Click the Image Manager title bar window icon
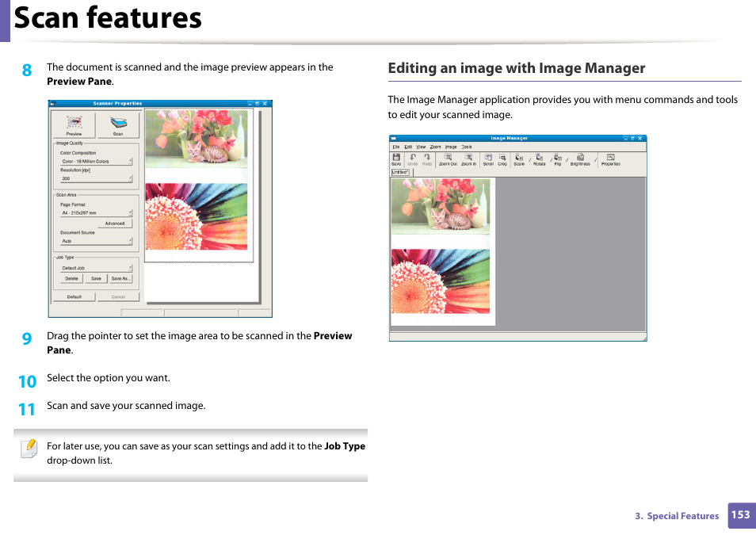This screenshot has height=535, width=756. pyautogui.click(x=394, y=138)
